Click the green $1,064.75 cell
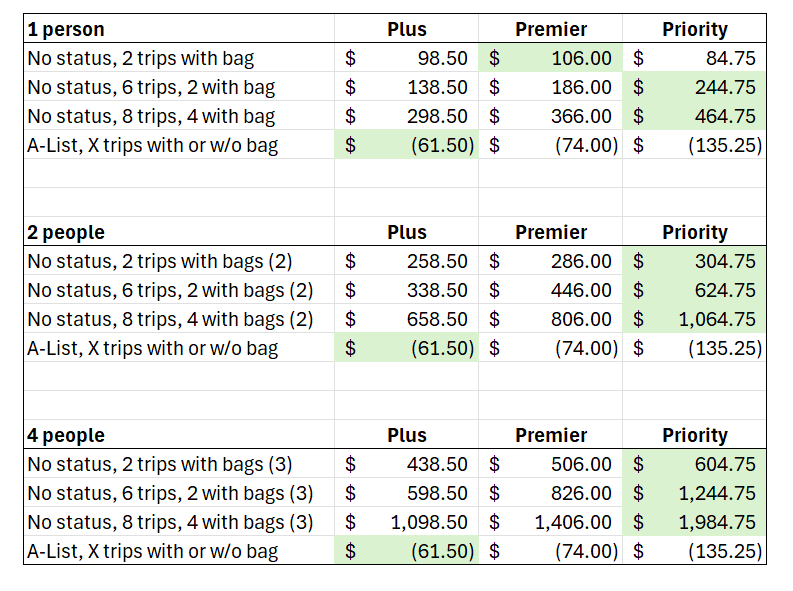793x591 pixels. coord(694,319)
